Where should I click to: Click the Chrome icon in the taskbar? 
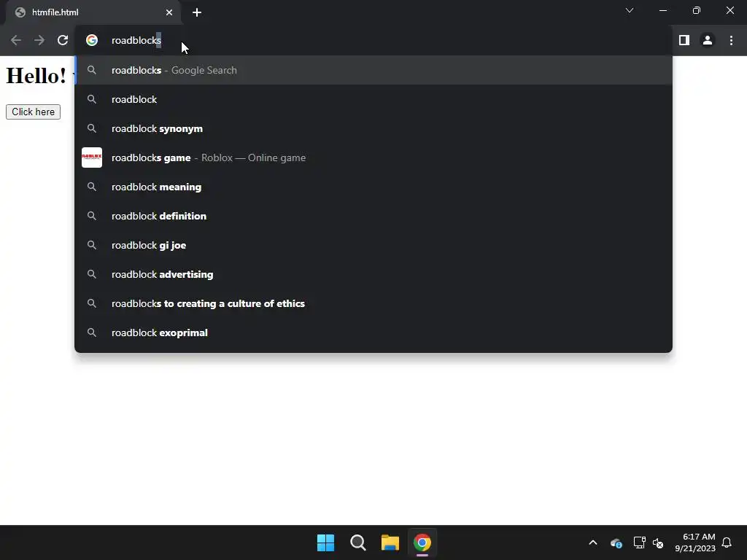422,542
